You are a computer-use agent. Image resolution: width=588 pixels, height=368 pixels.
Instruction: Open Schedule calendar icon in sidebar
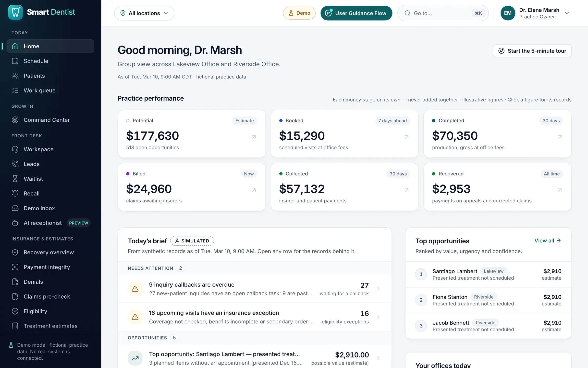coord(15,61)
